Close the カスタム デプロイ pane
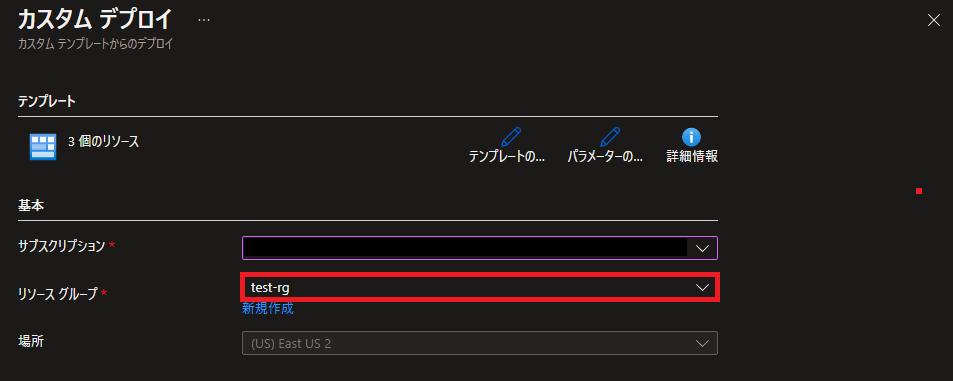Image resolution: width=953 pixels, height=381 pixels. coord(934,20)
